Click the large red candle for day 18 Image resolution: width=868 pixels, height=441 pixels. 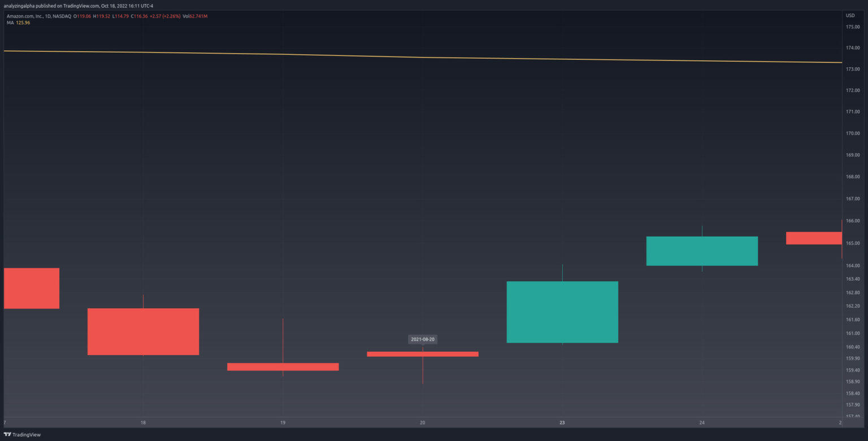(x=143, y=331)
